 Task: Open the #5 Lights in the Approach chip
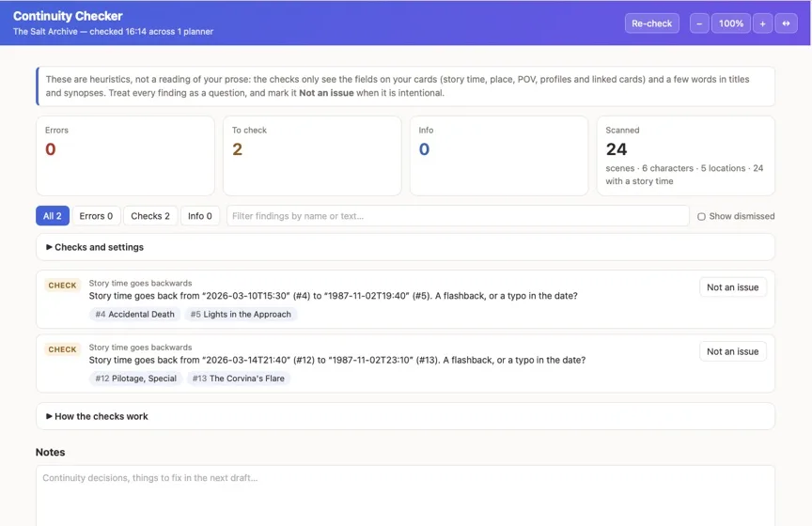[241, 315]
